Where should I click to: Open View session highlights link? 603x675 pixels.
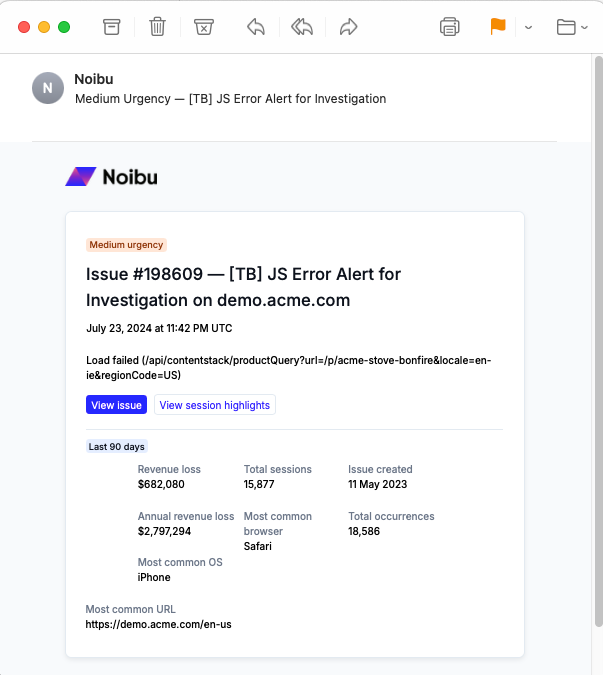[214, 405]
